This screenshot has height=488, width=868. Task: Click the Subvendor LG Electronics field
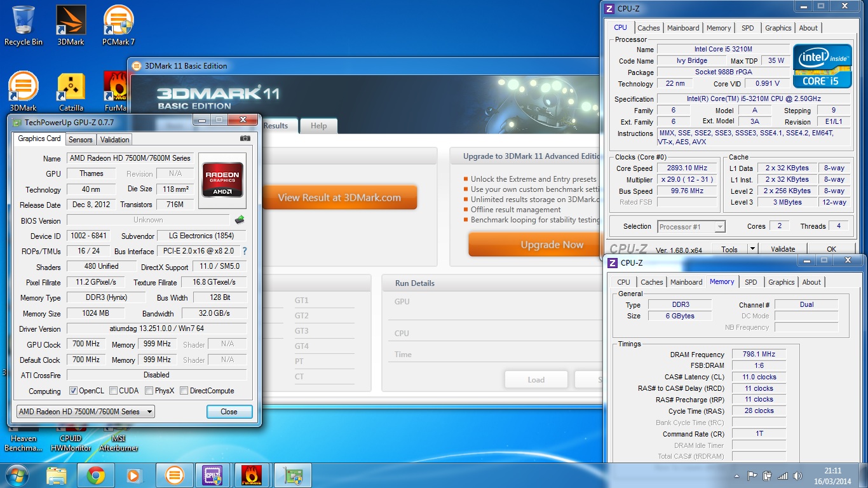point(202,236)
